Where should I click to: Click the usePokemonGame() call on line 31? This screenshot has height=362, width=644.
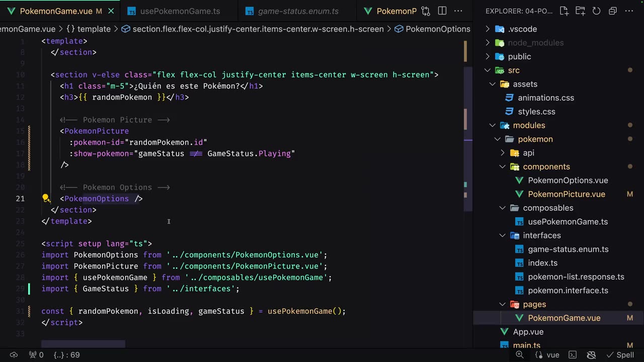[x=304, y=311]
